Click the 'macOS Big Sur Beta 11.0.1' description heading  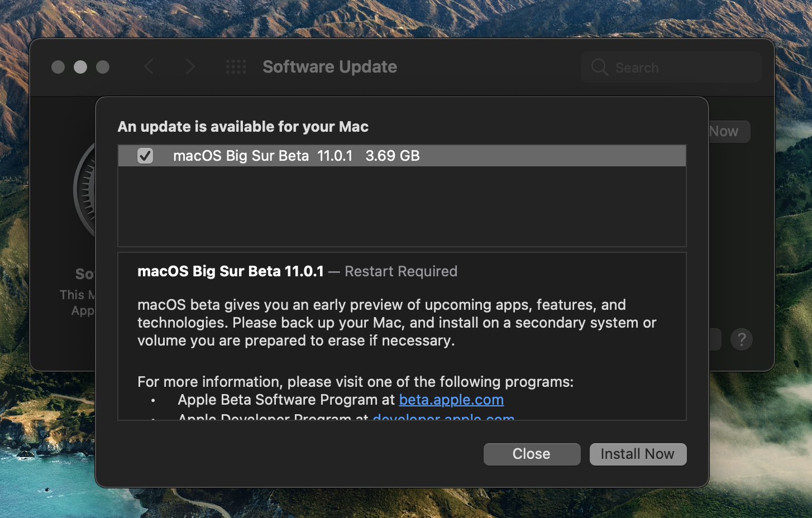click(231, 271)
